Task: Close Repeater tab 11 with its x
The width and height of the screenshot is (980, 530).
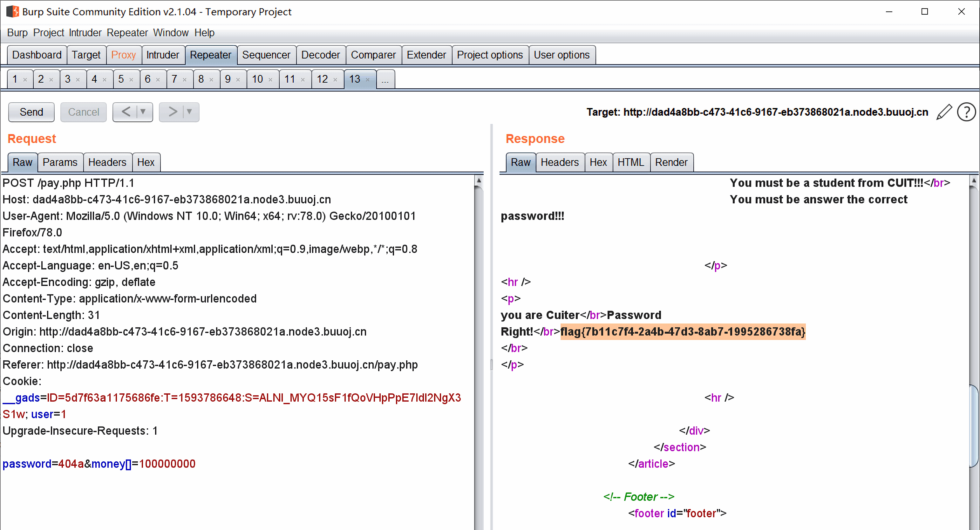Action: [x=303, y=79]
